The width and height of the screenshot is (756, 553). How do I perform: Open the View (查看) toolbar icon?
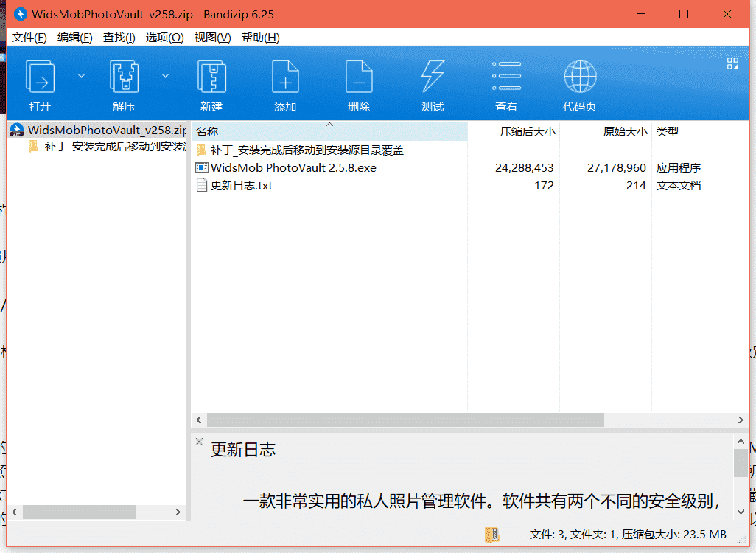point(506,76)
